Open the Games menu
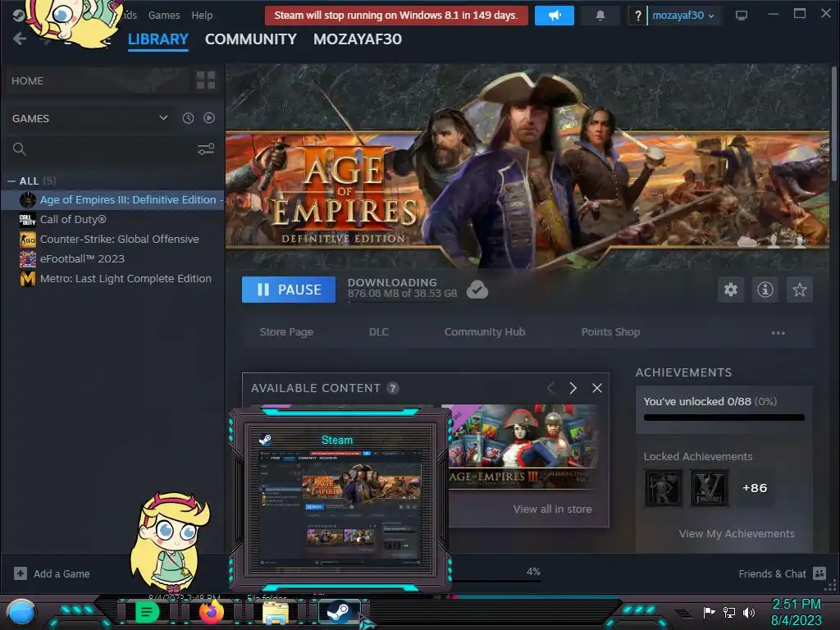840x630 pixels. (x=164, y=16)
